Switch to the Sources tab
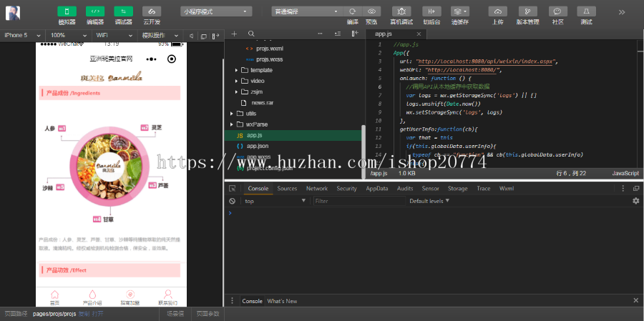 pos(287,189)
